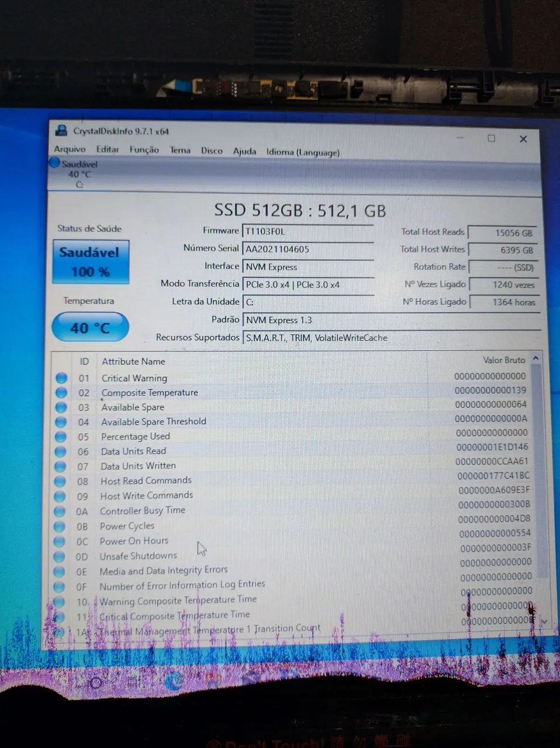Click the Saudável 100 % health status button
The height and width of the screenshot is (748, 560).
[x=90, y=262]
